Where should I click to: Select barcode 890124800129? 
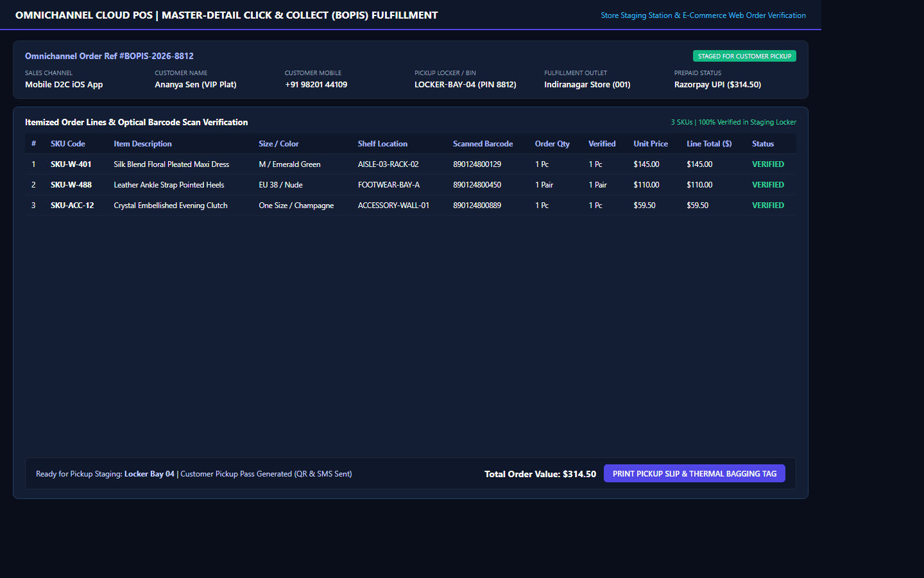point(477,164)
